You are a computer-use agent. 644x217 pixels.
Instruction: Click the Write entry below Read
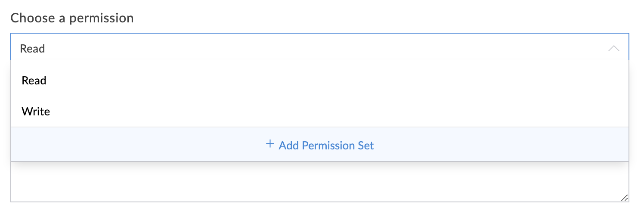coord(36,112)
